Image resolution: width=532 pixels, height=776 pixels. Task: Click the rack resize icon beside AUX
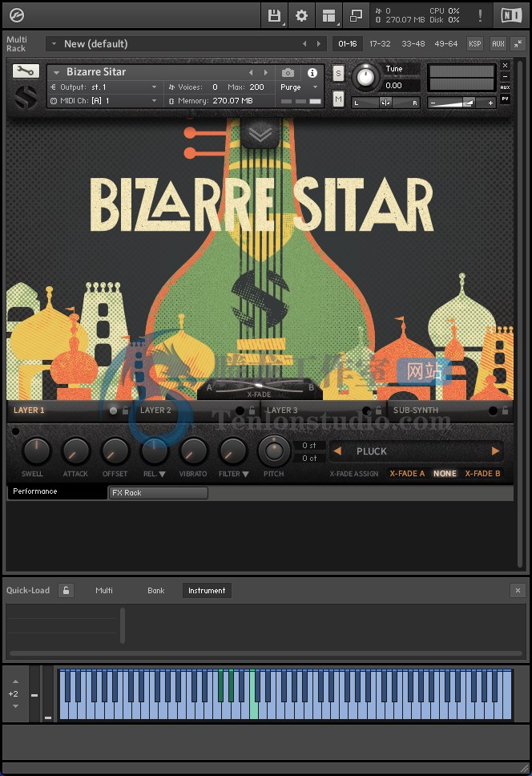[x=518, y=44]
